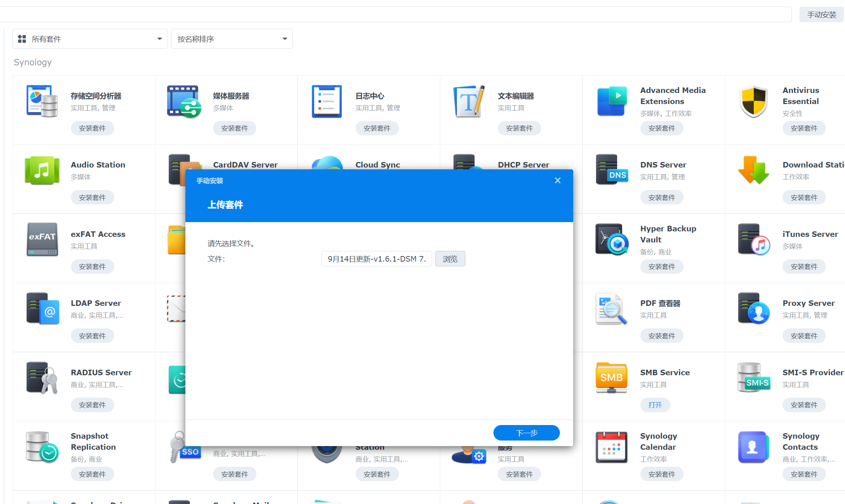This screenshot has width=845, height=504.
Task: Install the PDF 查看器 package
Action: coord(662,336)
